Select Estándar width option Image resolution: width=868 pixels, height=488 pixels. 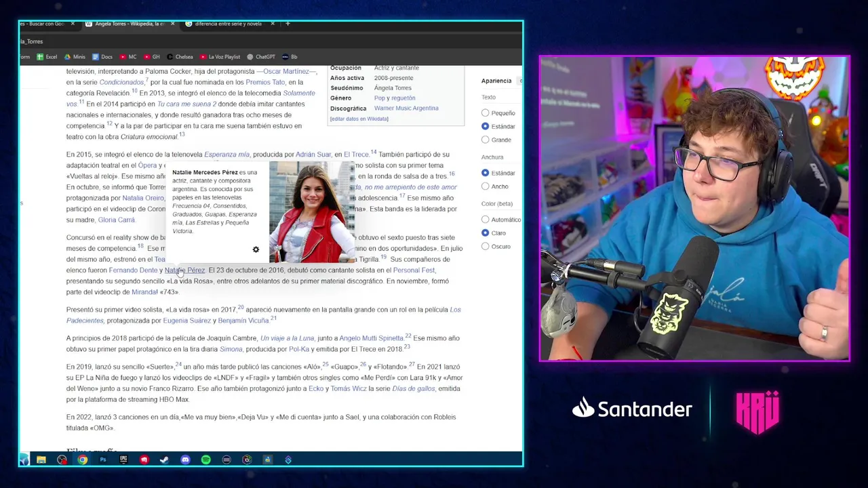click(485, 173)
